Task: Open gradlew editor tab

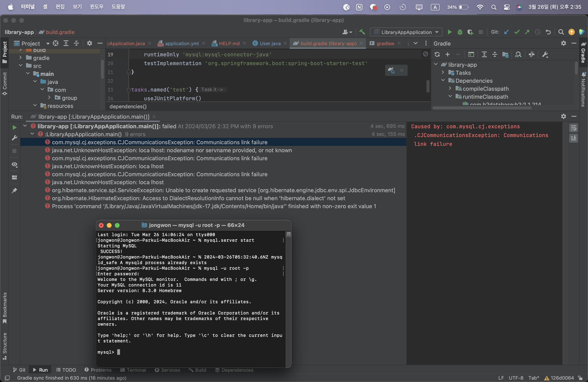Action: (x=385, y=43)
